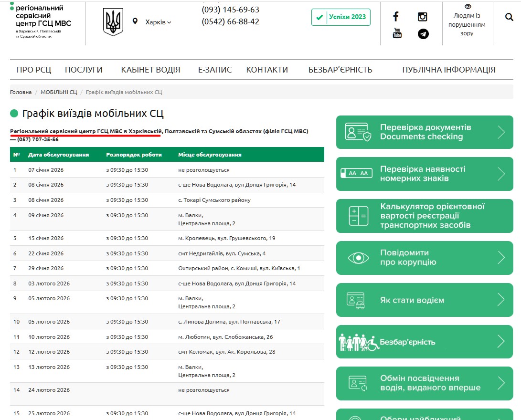The image size is (521, 420).
Task: Click the arrow on Повідомити про корупцію card
Action: pos(501,257)
